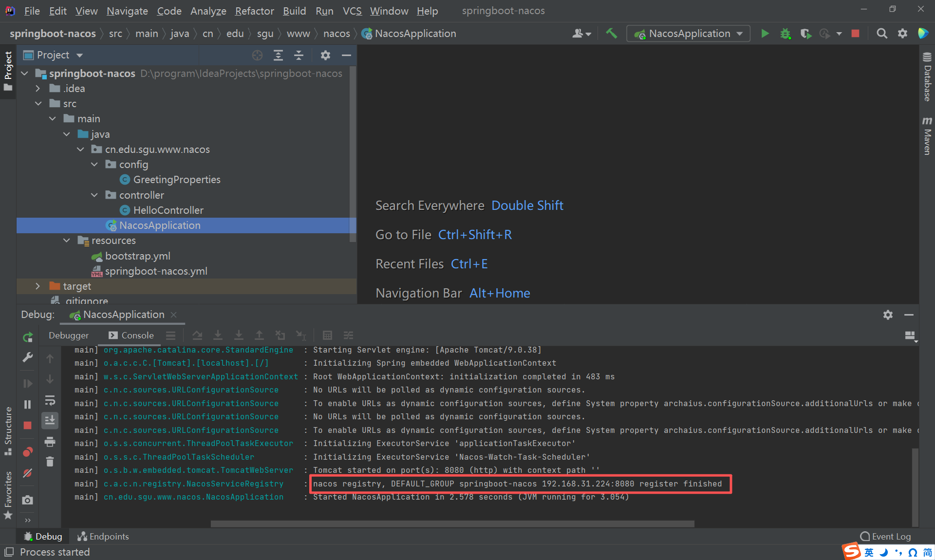
Task: Print console output with printer icon
Action: click(50, 442)
